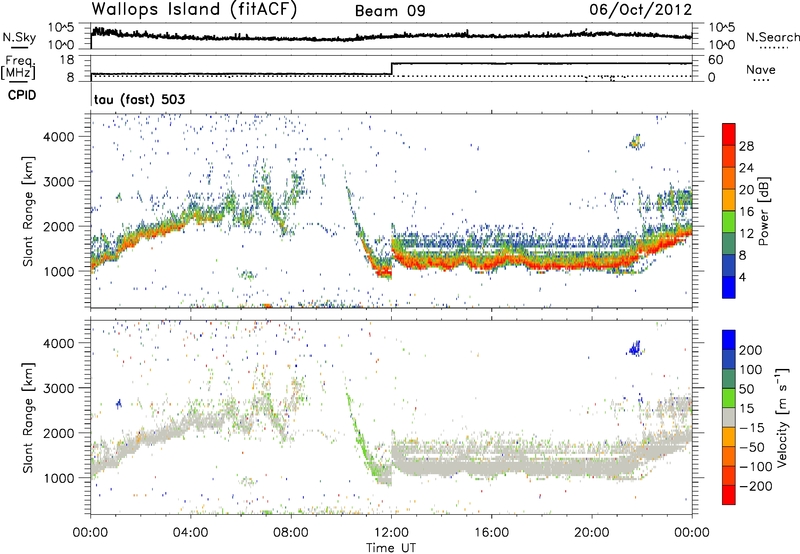Click the '04:00' time tick label

coord(190,533)
